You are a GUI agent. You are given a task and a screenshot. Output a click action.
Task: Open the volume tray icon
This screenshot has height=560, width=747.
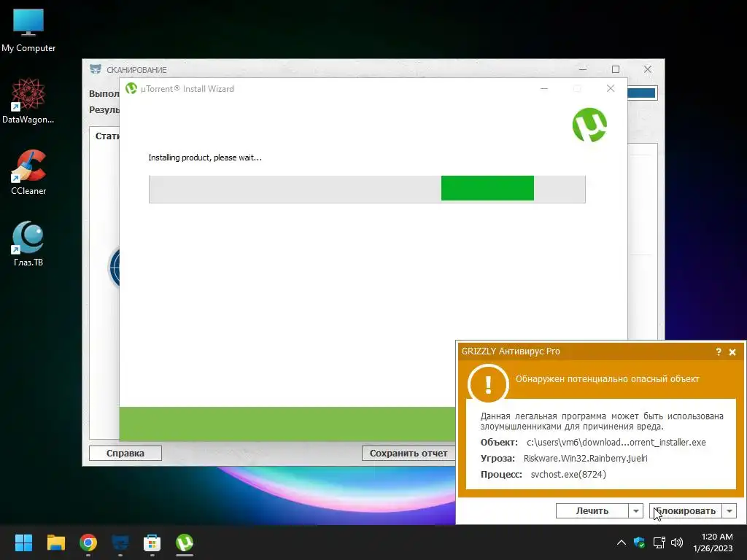pyautogui.click(x=676, y=542)
